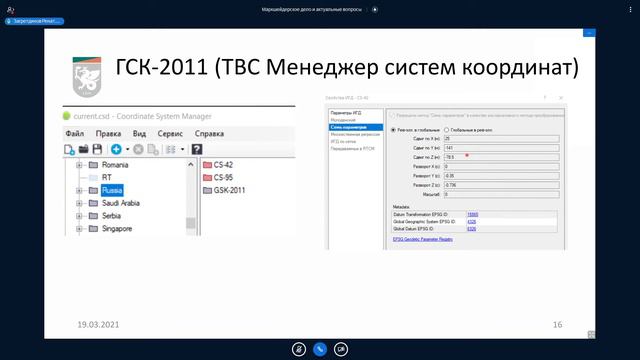
Task: Select first transformation direction radio button
Action: point(393,130)
